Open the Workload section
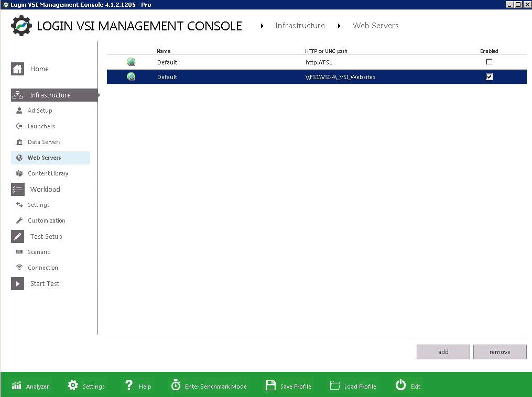The image size is (532, 397). (45, 189)
